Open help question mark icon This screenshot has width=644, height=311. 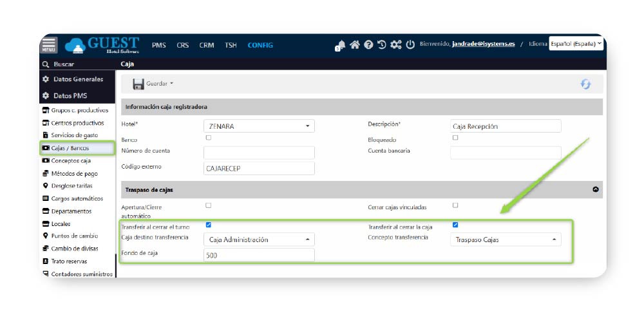click(368, 45)
